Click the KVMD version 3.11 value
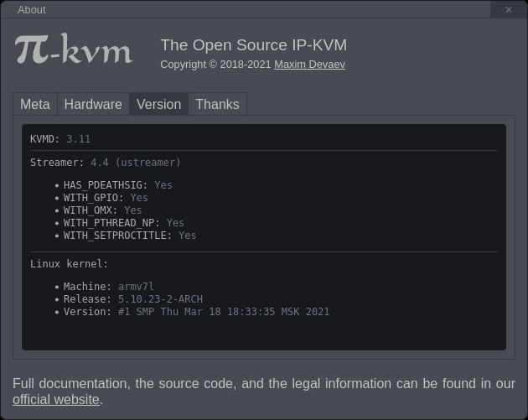528x420 pixels. [x=79, y=139]
